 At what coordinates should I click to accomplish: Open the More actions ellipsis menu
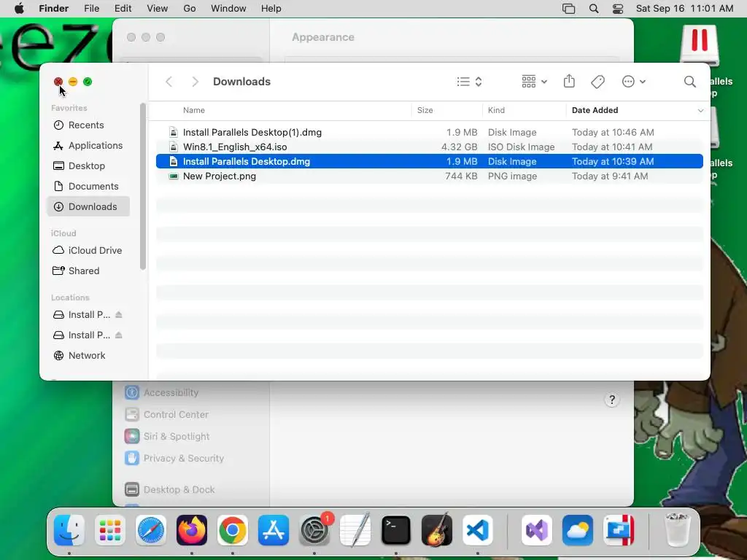(634, 82)
